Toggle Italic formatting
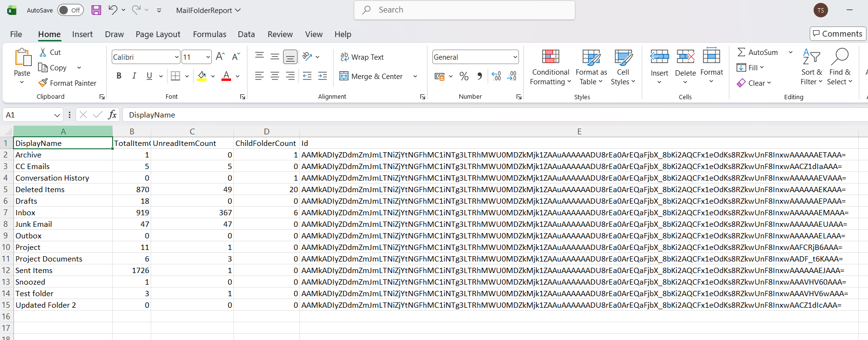Image resolution: width=868 pixels, height=340 pixels. coord(134,76)
